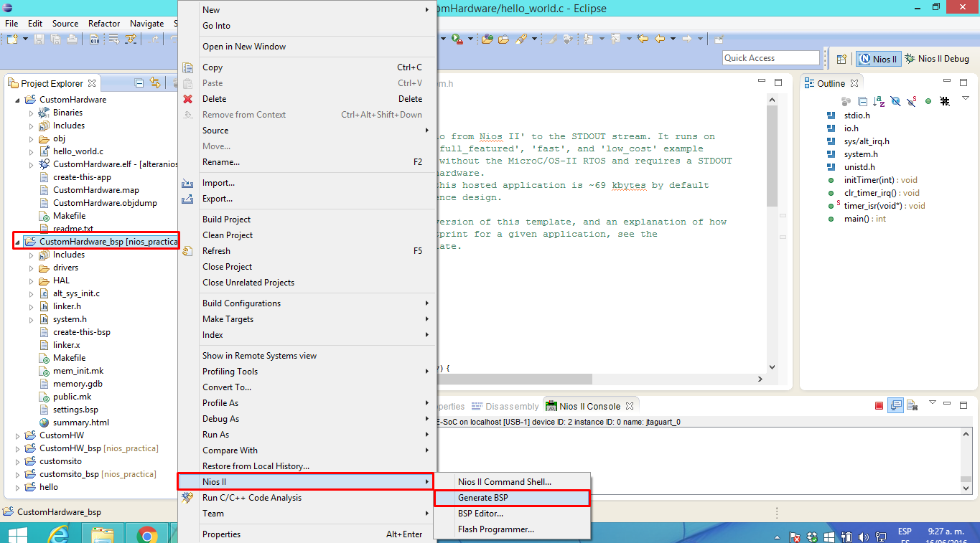Click the binary 010 build toolbar icon

click(95, 39)
